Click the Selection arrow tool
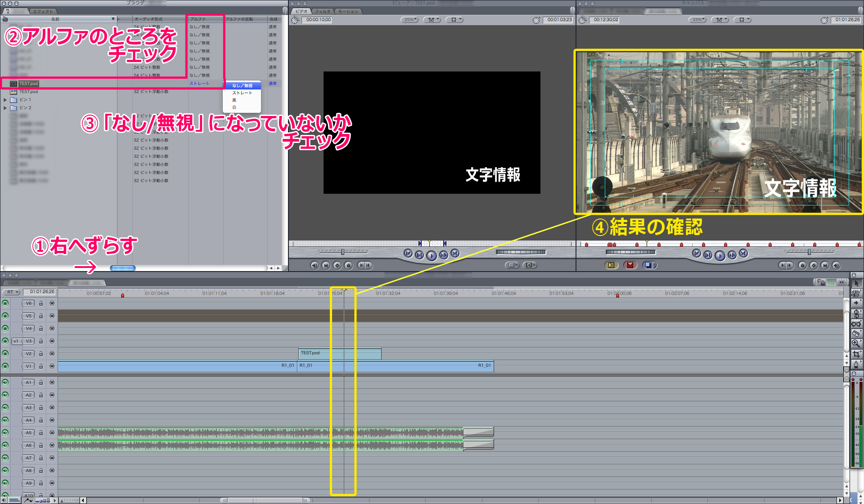 pos(856,284)
